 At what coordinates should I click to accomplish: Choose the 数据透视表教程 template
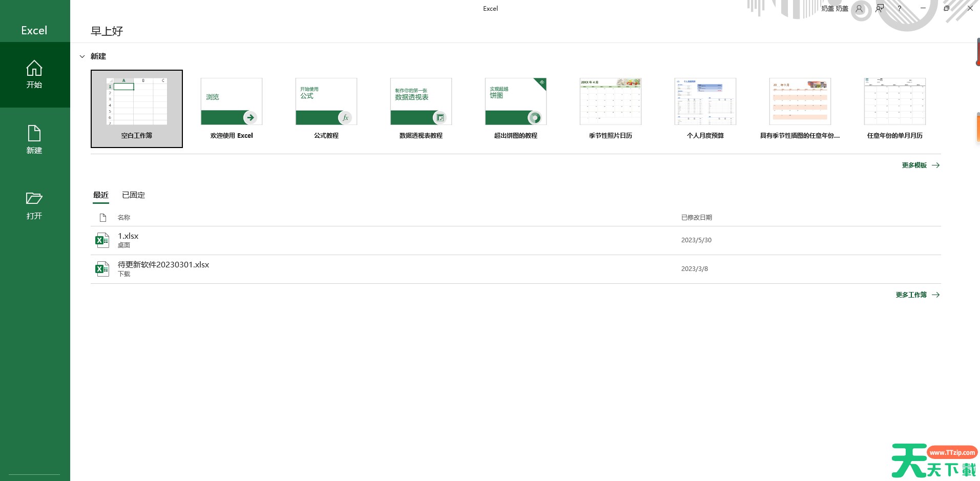(x=421, y=101)
